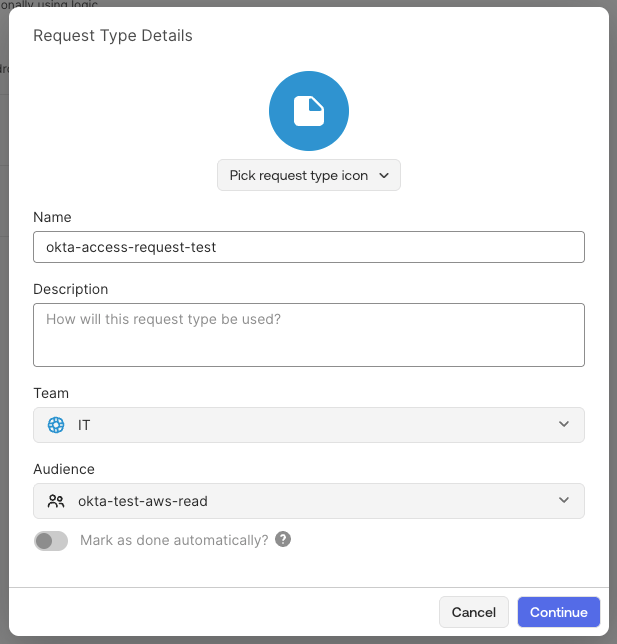Click the Mark as done automatically label

pos(173,541)
